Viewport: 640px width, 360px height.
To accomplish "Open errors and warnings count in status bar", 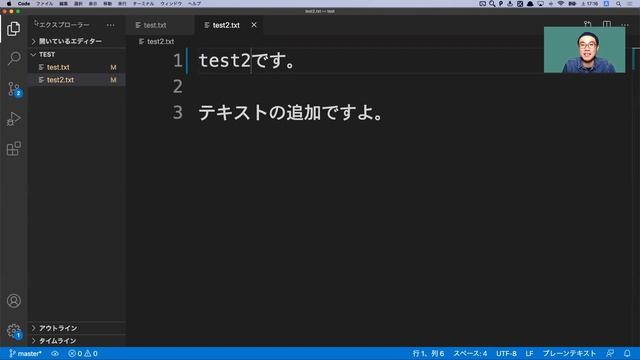I will pos(83,353).
